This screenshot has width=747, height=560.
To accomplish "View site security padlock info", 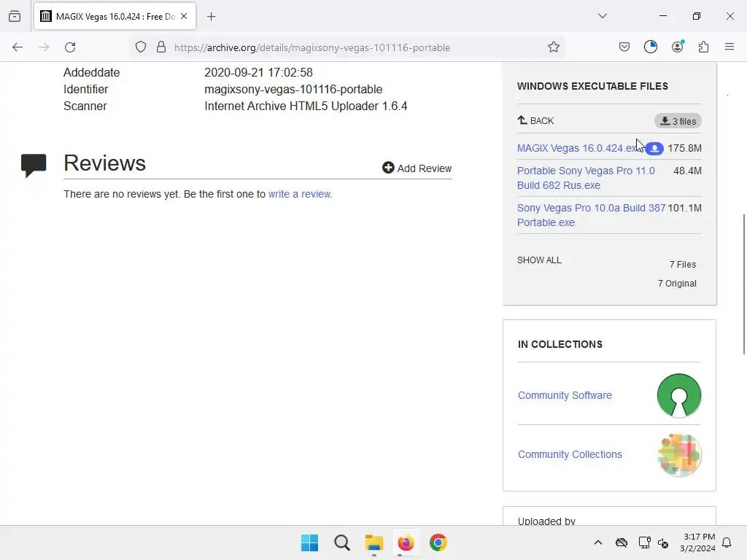I will click(x=161, y=47).
